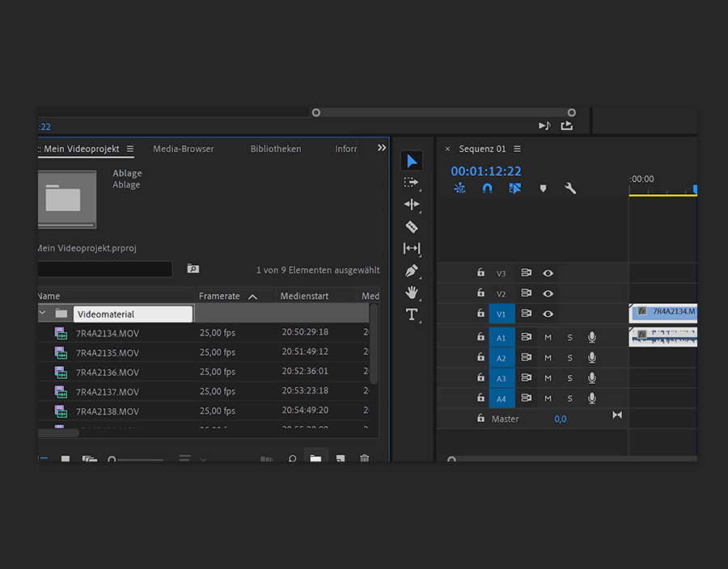Viewport: 728px width, 569px height.
Task: Open the Bibliotheken tab
Action: click(x=276, y=149)
